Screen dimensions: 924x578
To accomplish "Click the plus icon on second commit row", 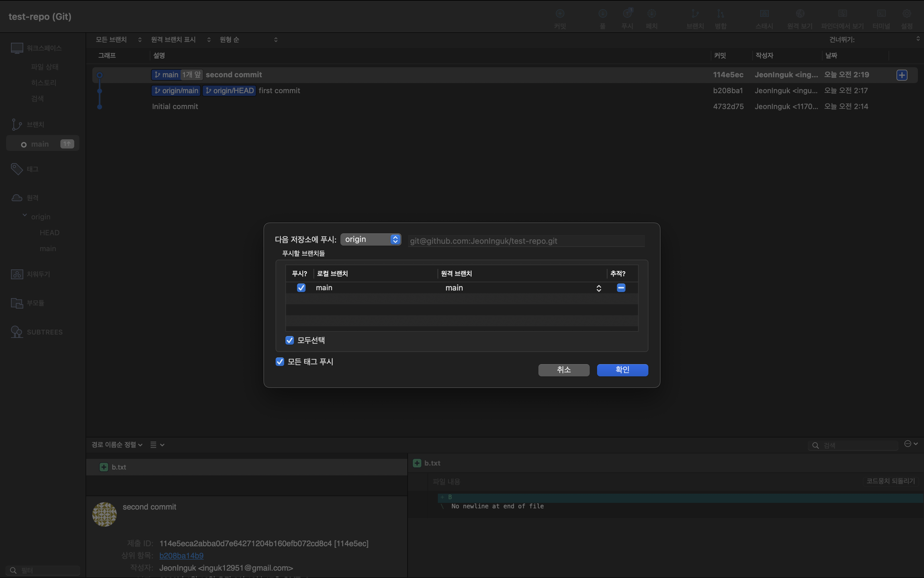I will click(x=902, y=75).
